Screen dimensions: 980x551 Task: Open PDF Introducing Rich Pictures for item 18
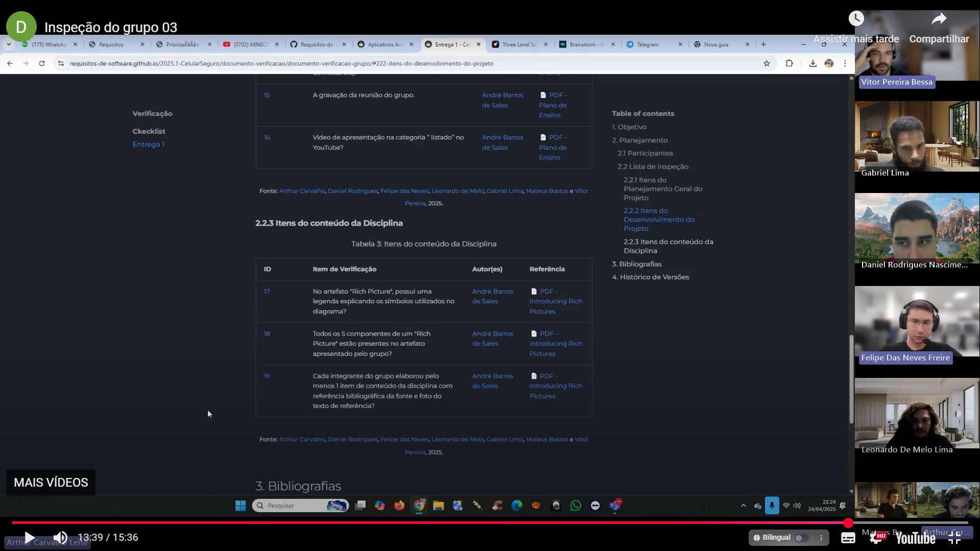pyautogui.click(x=556, y=343)
